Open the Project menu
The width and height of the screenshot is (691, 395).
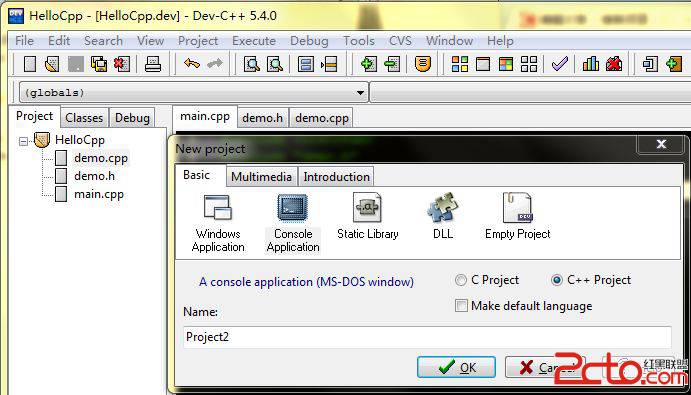pyautogui.click(x=198, y=41)
